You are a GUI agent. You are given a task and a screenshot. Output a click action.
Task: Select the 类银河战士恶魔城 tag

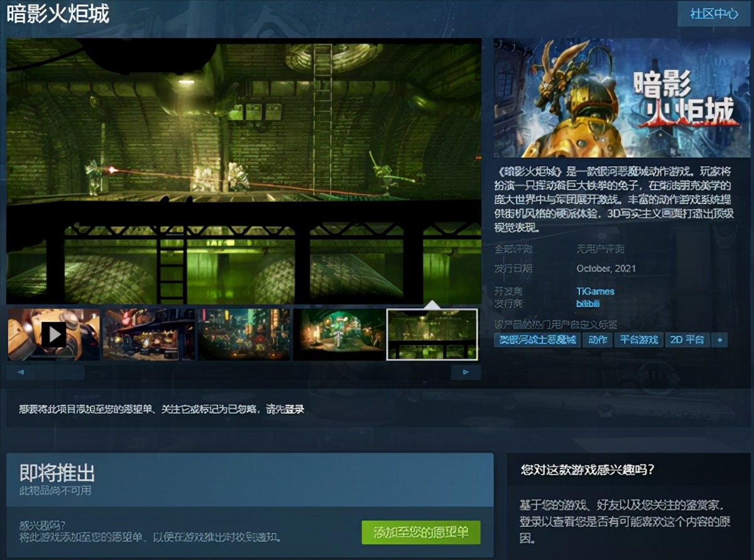coord(537,340)
